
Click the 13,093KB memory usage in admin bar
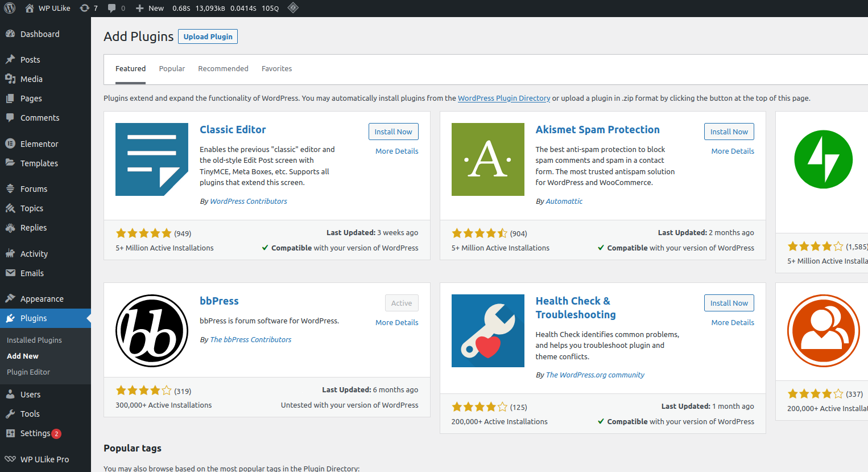coord(210,8)
